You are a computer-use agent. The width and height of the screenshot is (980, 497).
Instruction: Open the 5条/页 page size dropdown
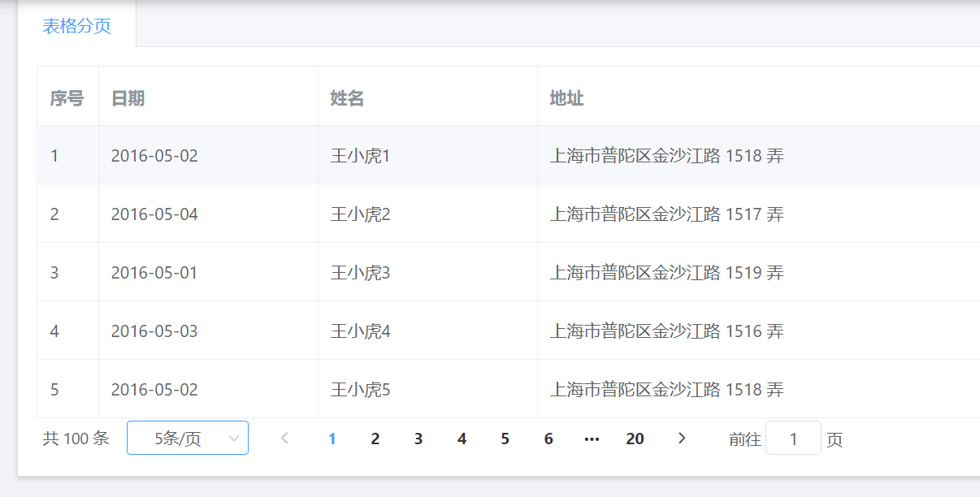pos(188,439)
